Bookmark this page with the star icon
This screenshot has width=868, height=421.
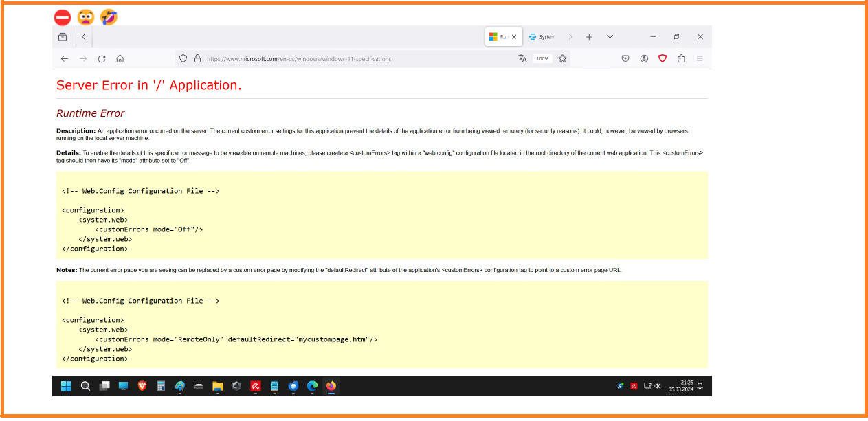click(562, 59)
